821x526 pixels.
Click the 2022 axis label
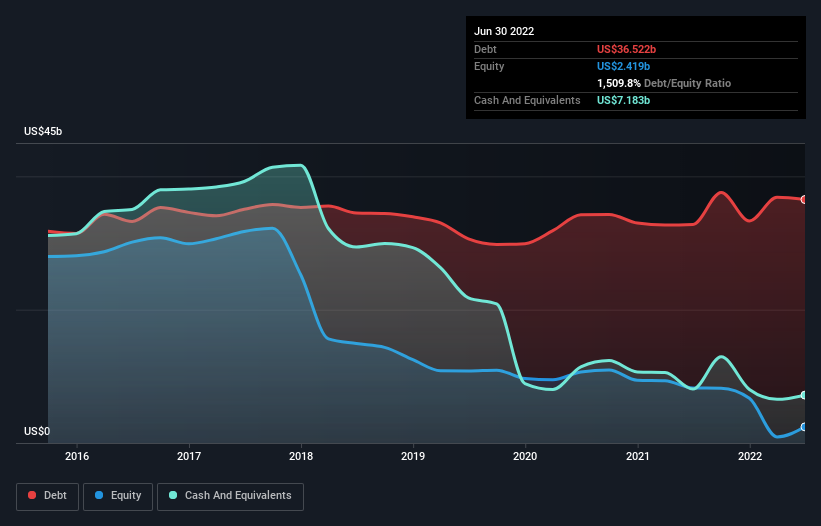tap(750, 456)
